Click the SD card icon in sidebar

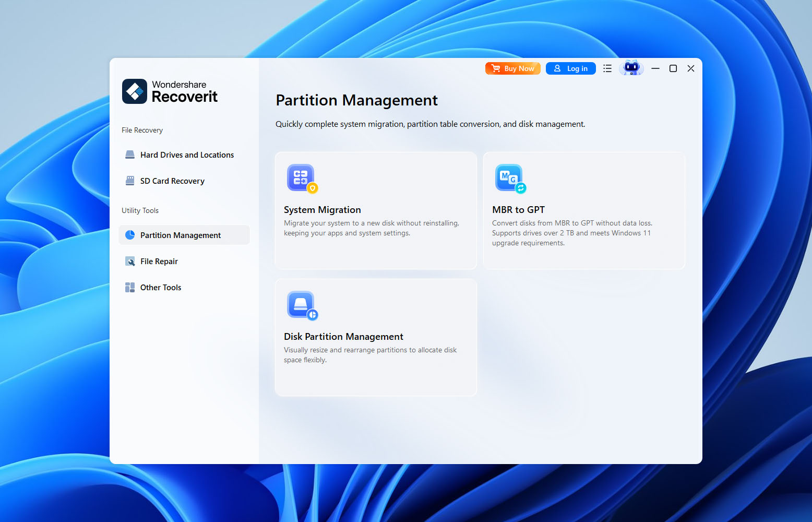130,181
